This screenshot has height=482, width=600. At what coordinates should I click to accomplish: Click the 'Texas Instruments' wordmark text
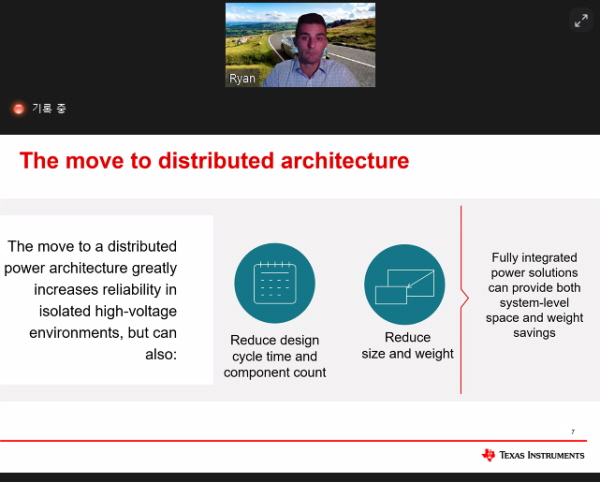pyautogui.click(x=543, y=455)
